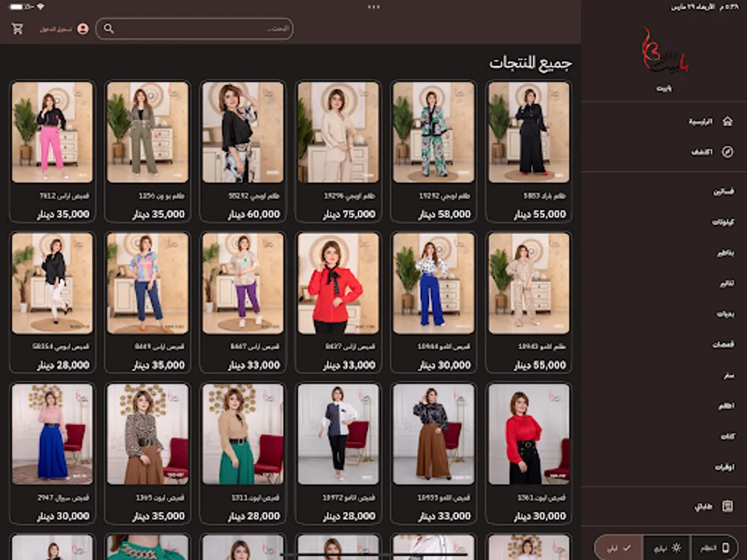The height and width of the screenshot is (560, 747).
Task: Open black blouse product 58354 photo
Action: [x=52, y=283]
